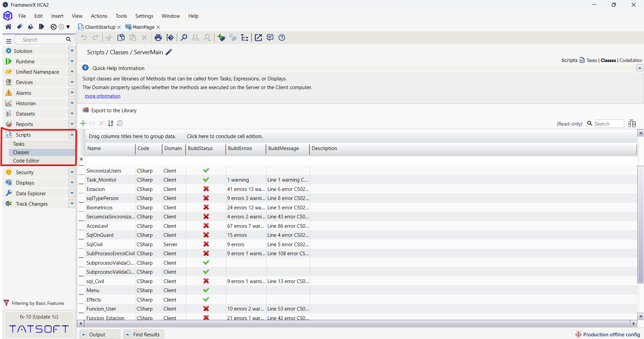Click the Paste clipboard icon
Screen dimensions: 644x339
coord(133,38)
